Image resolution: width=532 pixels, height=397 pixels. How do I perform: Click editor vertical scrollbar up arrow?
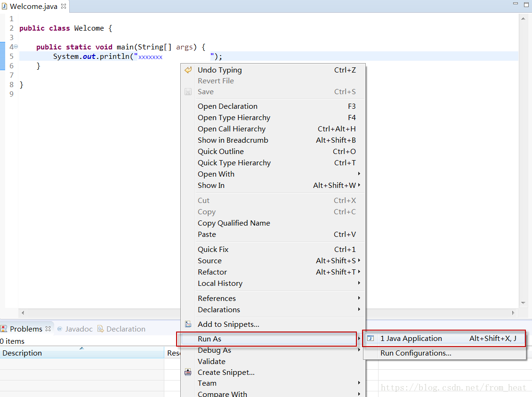(x=523, y=18)
